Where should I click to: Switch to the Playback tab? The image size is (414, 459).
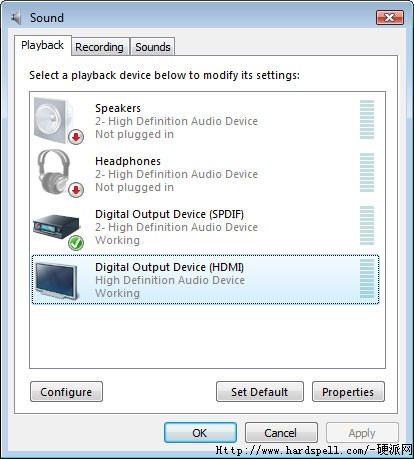pos(42,45)
